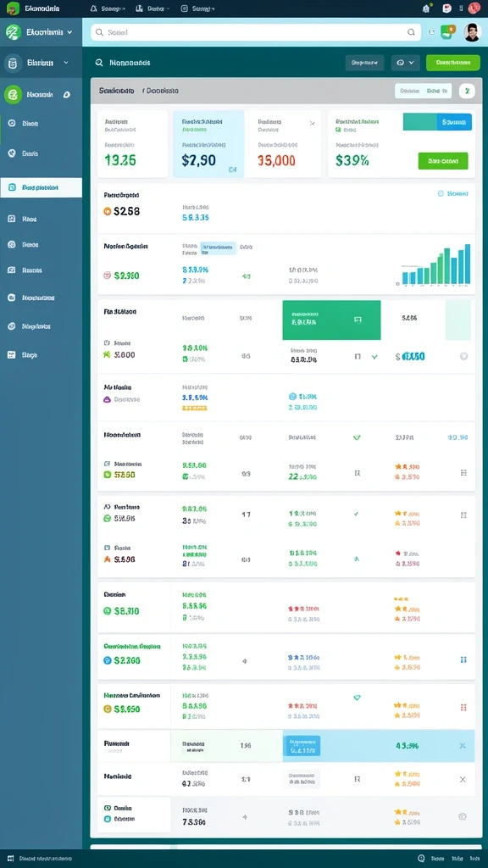Image resolution: width=488 pixels, height=868 pixels.
Task: Select the highlighted white sidebar menu item
Action: coord(41,187)
